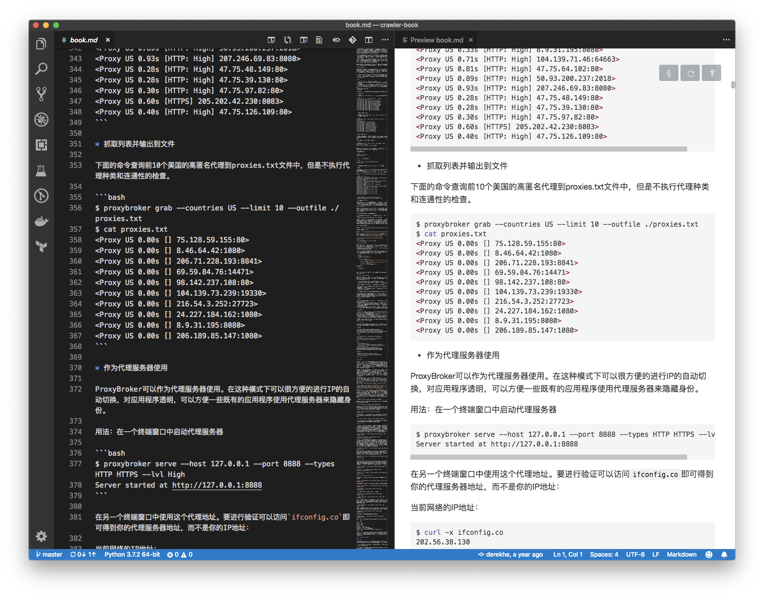The height and width of the screenshot is (598, 764).
Task: Click line number 356 in the gutter
Action: point(76,208)
